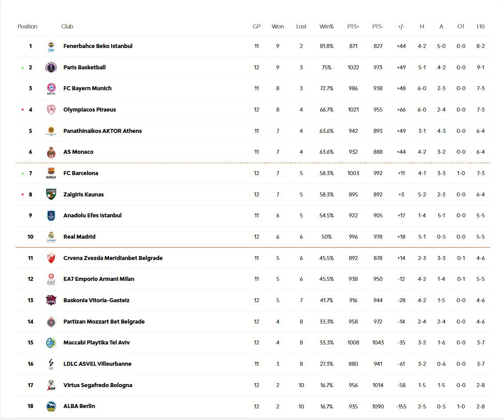The image size is (504, 420).
Task: Click the Paris Basketball team logo
Action: click(x=51, y=68)
